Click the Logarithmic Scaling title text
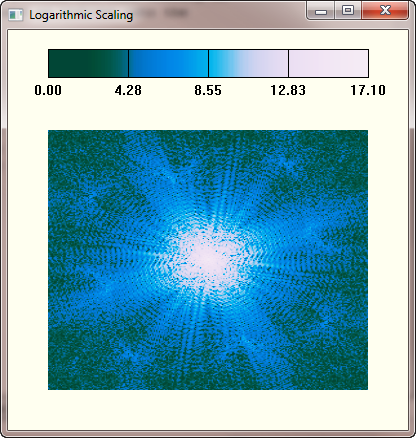416x438 pixels. (81, 16)
